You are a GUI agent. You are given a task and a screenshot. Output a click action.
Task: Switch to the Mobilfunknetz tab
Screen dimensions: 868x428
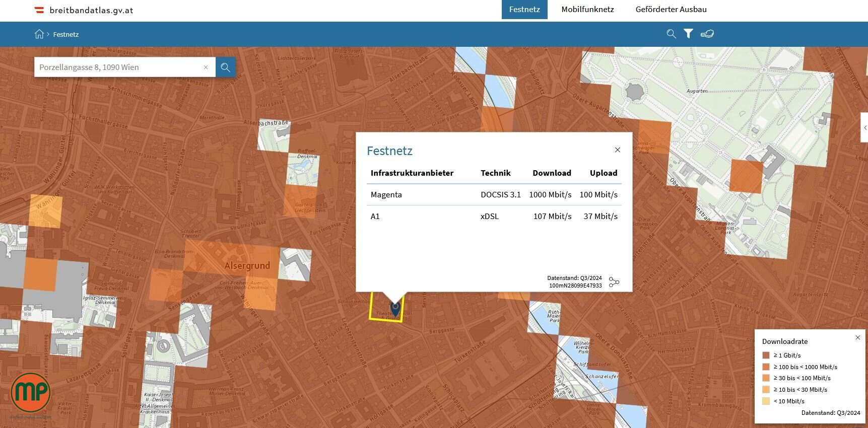(x=587, y=10)
